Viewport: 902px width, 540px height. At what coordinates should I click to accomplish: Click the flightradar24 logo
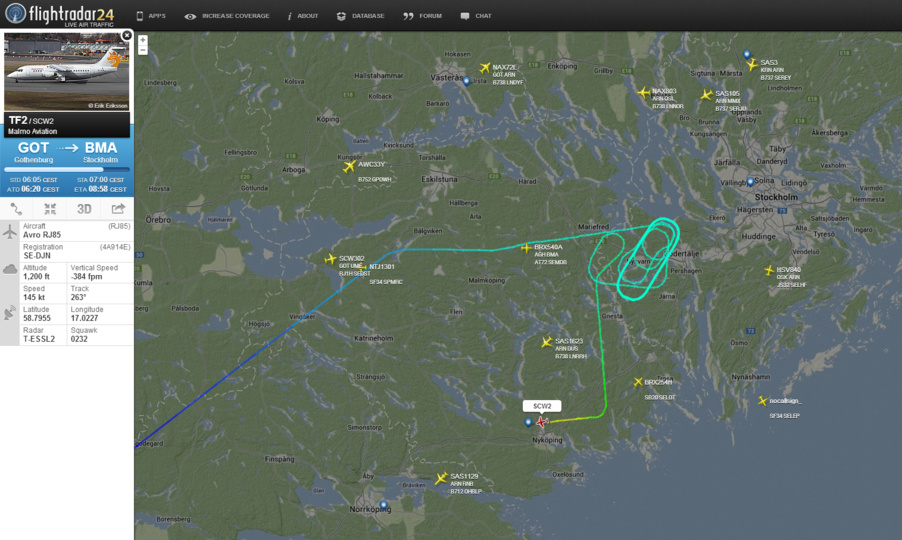click(60, 14)
